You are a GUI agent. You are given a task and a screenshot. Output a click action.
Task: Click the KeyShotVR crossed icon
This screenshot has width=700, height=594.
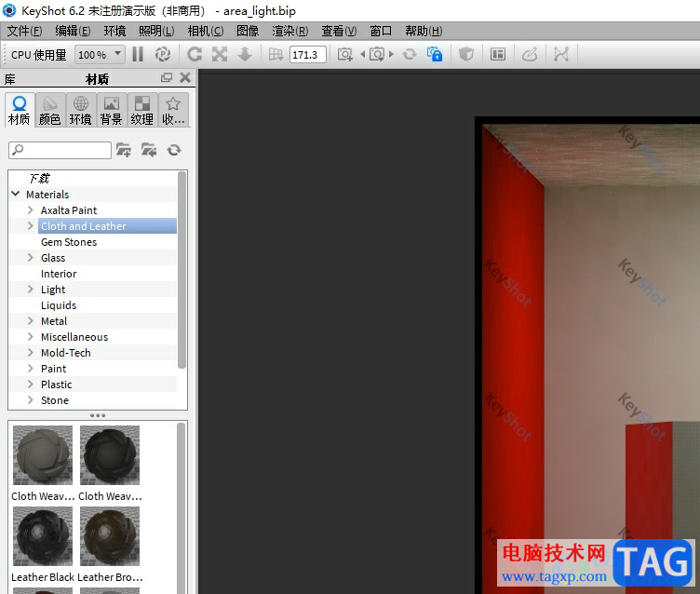[x=561, y=55]
